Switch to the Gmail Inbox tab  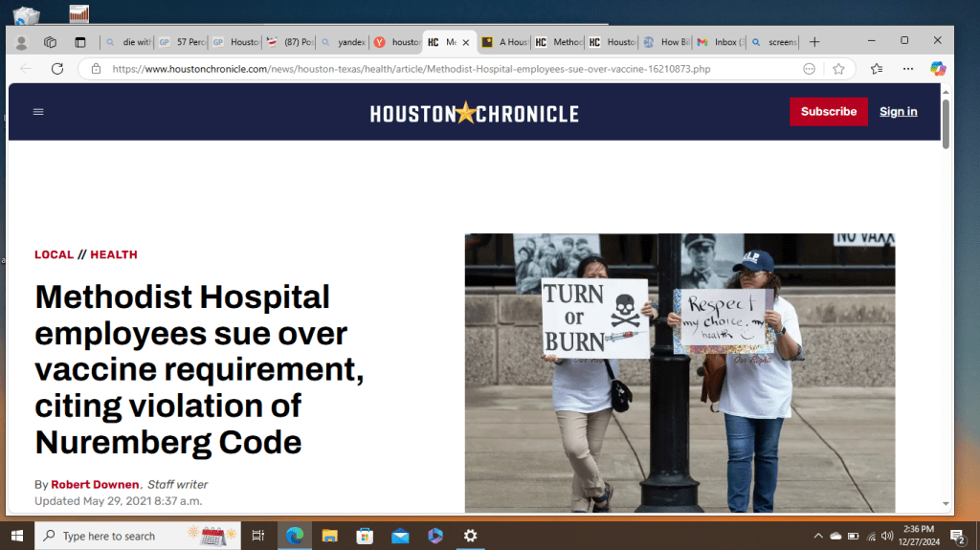(x=720, y=42)
